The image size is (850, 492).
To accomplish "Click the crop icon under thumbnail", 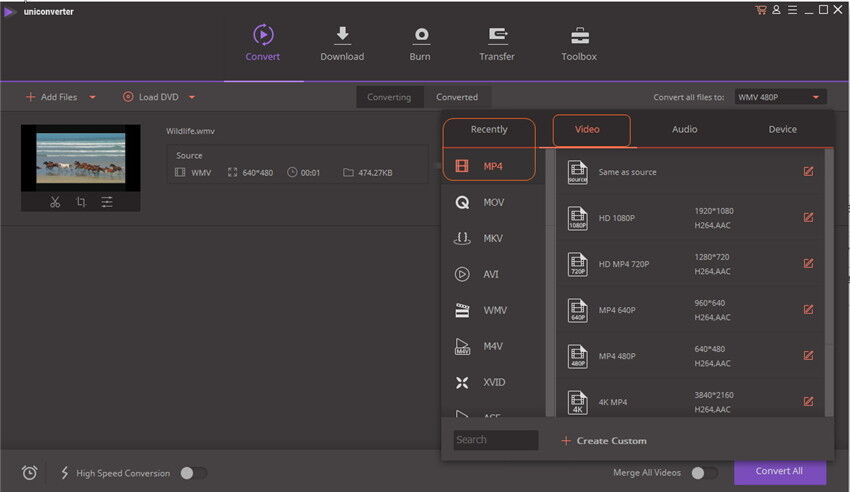I will tap(81, 202).
